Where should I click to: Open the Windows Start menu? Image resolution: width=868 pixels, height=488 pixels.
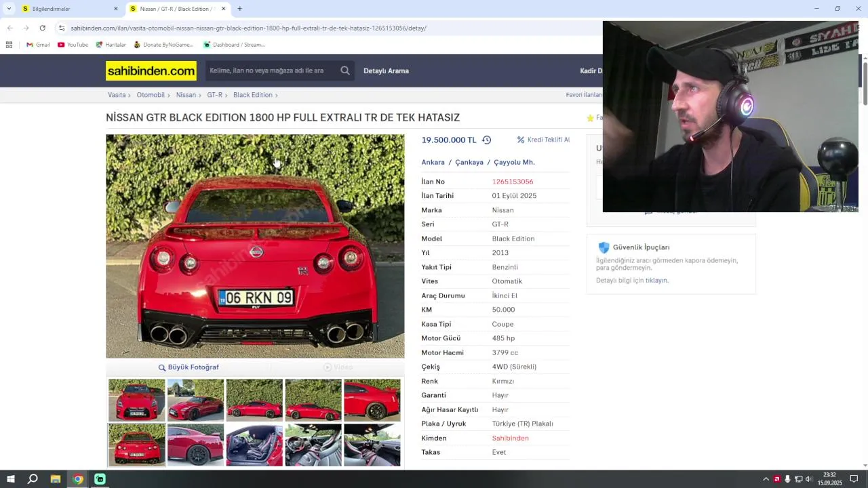11,479
